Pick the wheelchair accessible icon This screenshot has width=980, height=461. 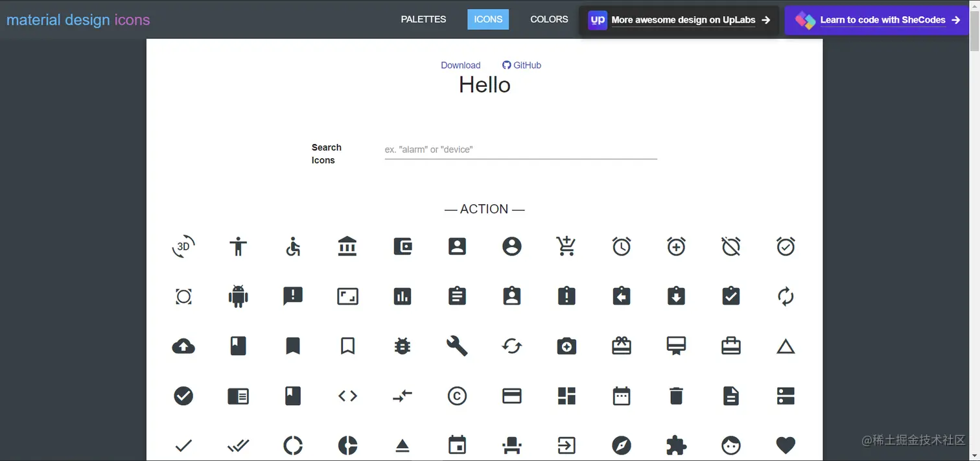[x=293, y=246]
